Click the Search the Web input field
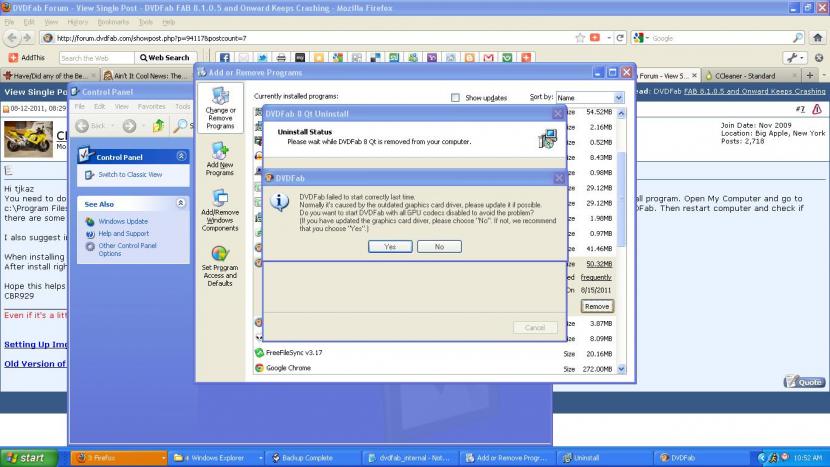The height and width of the screenshot is (467, 830). pos(97,58)
